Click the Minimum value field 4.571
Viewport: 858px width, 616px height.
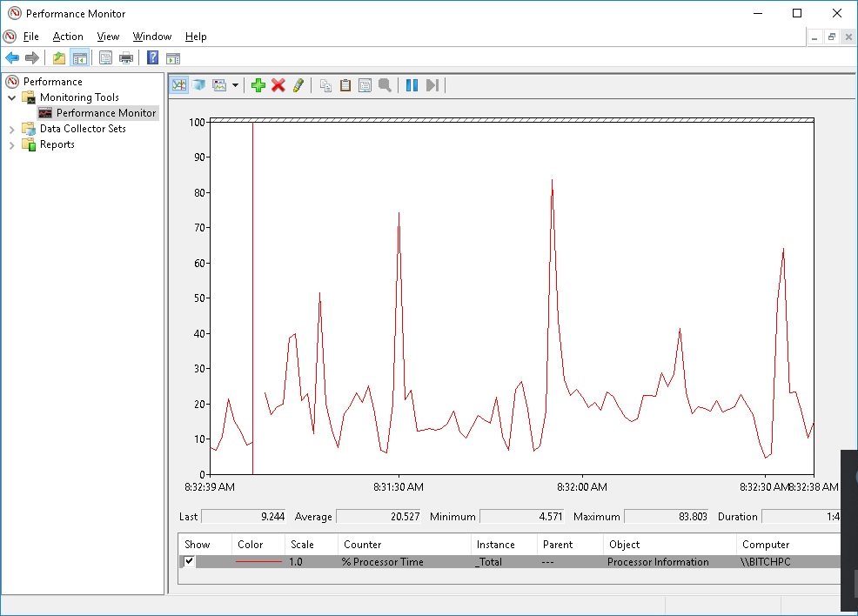pos(522,517)
